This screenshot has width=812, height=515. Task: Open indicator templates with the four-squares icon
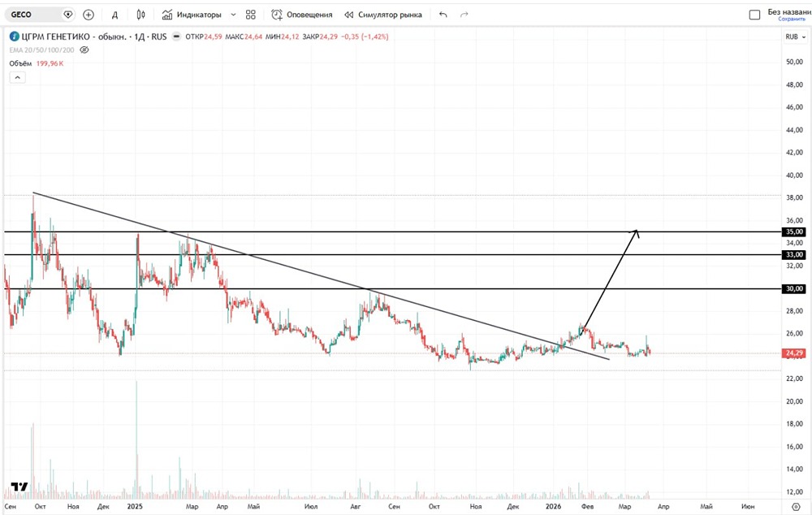[x=251, y=15]
